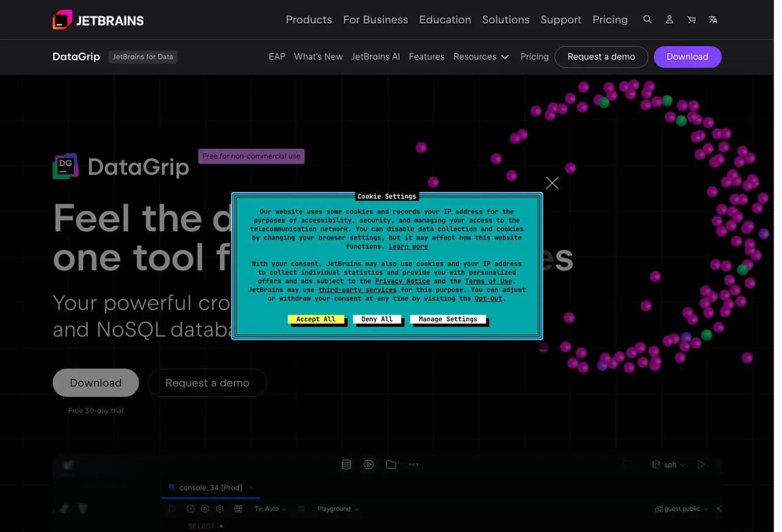
Task: Click the DataGrip DG logo icon
Action: pyautogui.click(x=65, y=166)
